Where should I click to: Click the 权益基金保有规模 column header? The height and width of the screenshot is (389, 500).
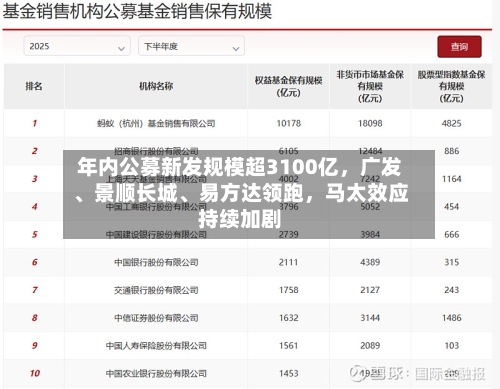[288, 86]
